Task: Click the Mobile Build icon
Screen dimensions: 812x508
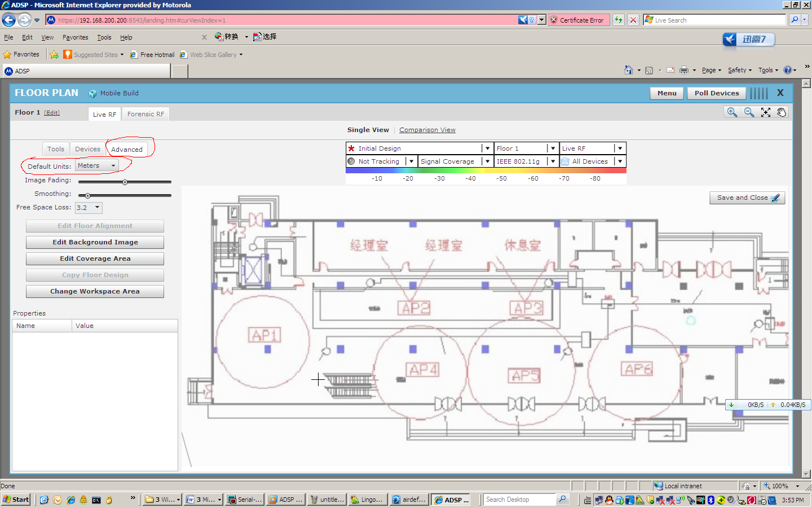Action: [93, 93]
